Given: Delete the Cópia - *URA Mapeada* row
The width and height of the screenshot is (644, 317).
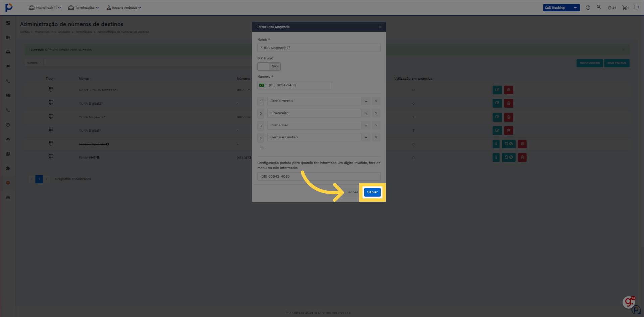Looking at the screenshot, I should point(508,90).
